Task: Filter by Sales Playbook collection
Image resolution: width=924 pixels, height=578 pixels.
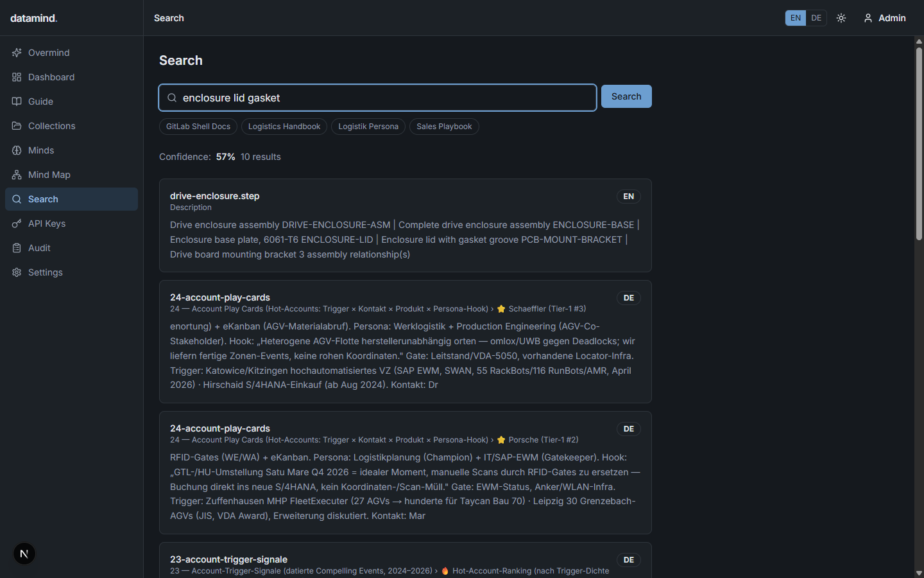Action: click(444, 127)
